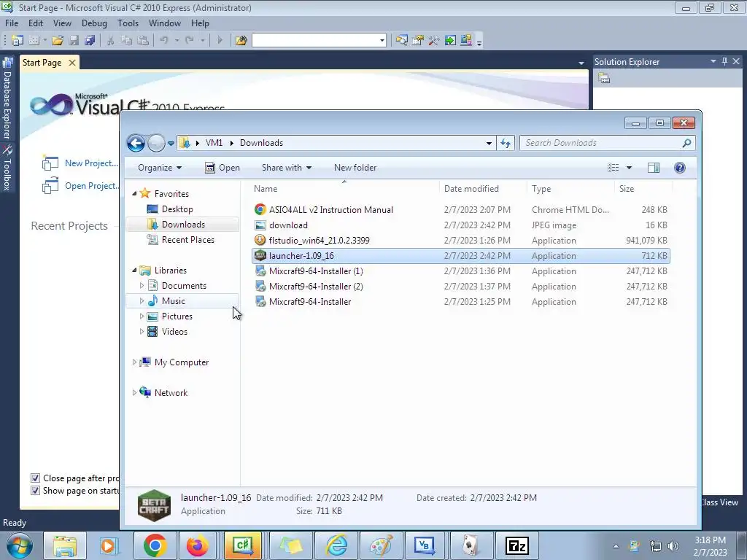Select the flstudio_win64_21.0.2.3399 file

pyautogui.click(x=461, y=241)
